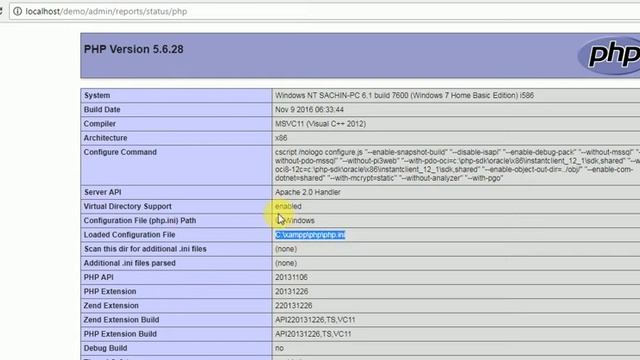Click the 'System' row label
This screenshot has width=640, height=360.
(97, 96)
